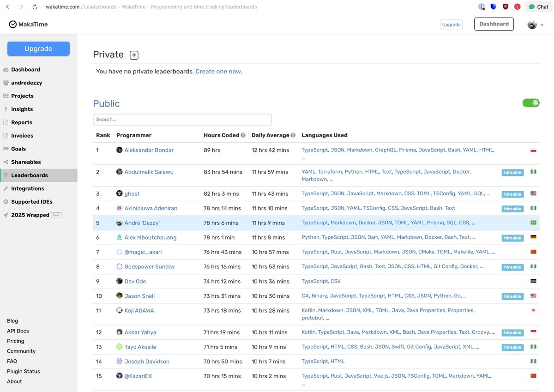Screen dimensions: 554x392
Task: Click the browser back arrow
Action: pos(8,7)
